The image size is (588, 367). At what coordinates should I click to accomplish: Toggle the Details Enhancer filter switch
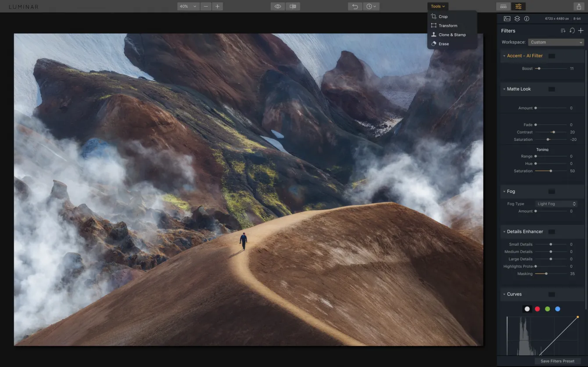click(552, 232)
